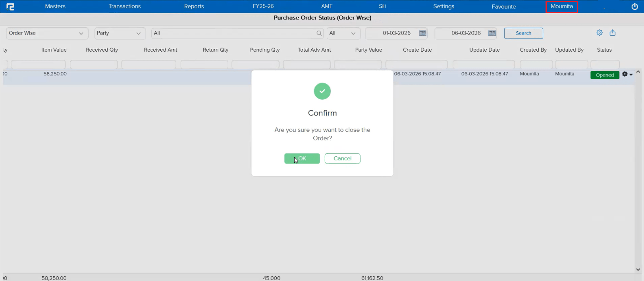Screen dimensions: 644x281
Task: Click the Sili menu item
Action: pyautogui.click(x=382, y=6)
